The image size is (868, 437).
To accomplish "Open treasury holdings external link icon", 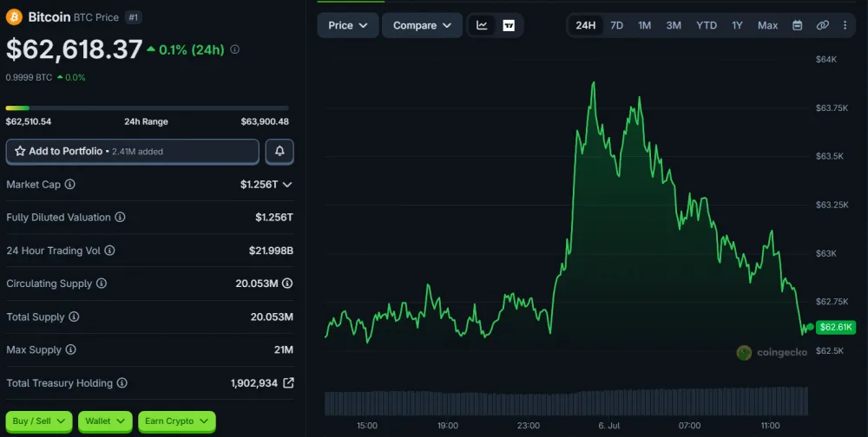I will (x=288, y=382).
